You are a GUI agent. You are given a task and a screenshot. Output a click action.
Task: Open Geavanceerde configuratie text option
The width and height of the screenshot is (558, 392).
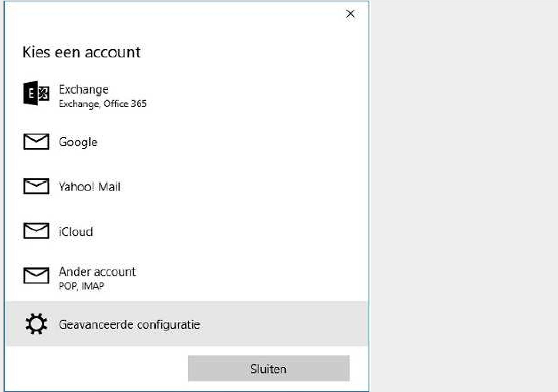pos(129,324)
